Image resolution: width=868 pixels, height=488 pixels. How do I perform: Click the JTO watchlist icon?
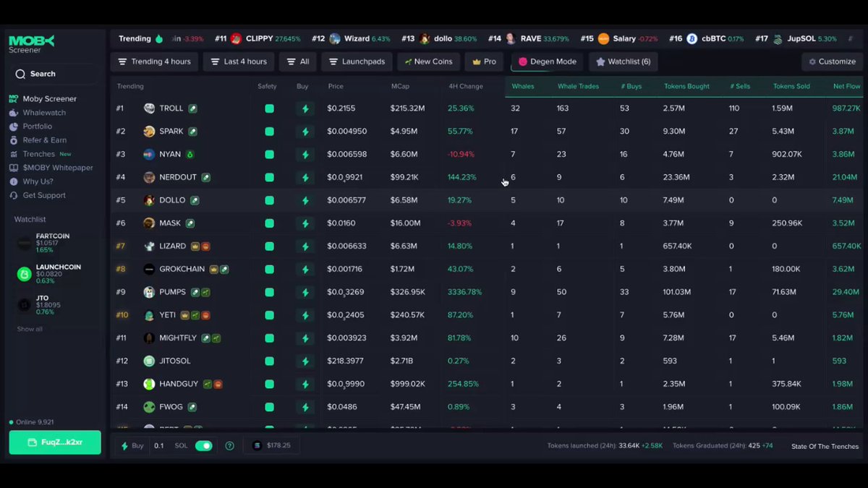point(25,305)
